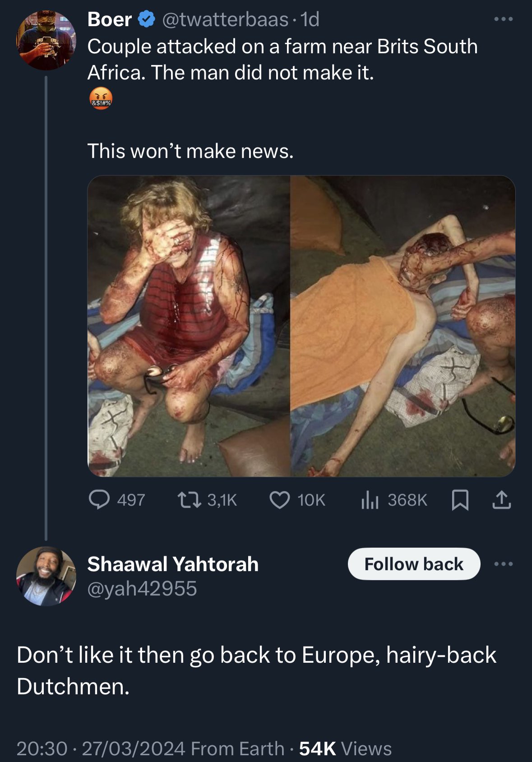Viewport: 532px width, 762px height.
Task: Click the blue verified badge
Action: [x=146, y=19]
